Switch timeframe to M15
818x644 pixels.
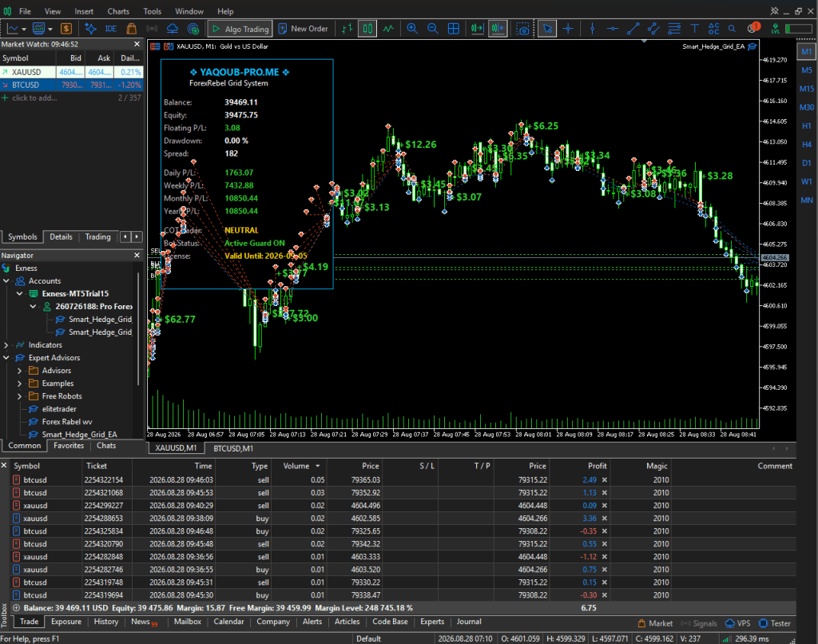[807, 89]
